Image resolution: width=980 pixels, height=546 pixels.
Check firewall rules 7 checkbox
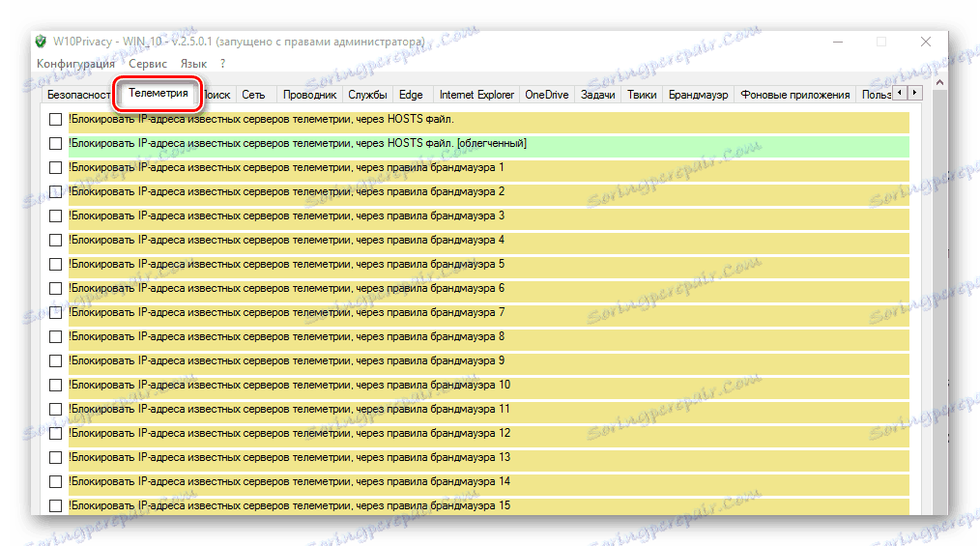click(56, 313)
